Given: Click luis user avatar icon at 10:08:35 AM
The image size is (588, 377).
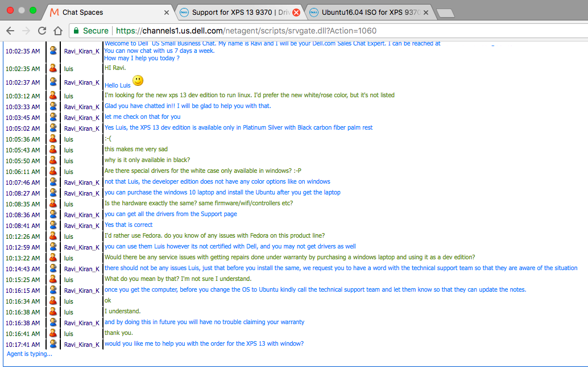Looking at the screenshot, I should pyautogui.click(x=53, y=204).
